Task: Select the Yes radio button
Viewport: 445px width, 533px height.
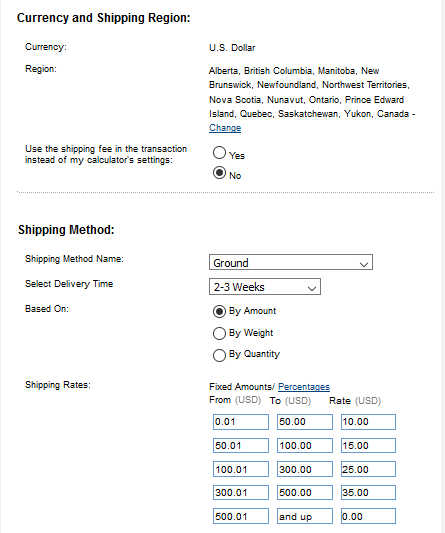Action: (219, 153)
